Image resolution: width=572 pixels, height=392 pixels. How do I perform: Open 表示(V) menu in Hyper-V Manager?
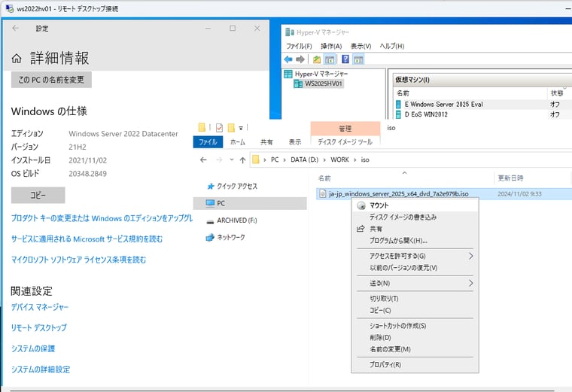(361, 47)
